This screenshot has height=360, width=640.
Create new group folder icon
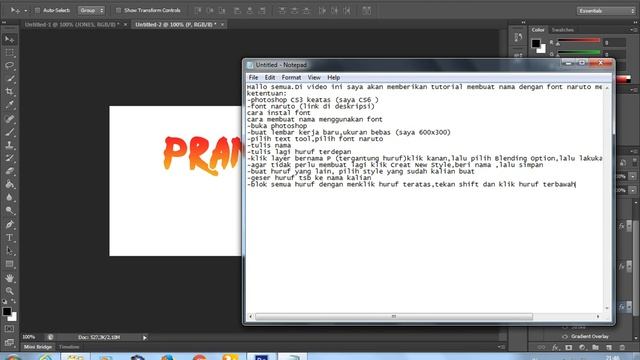(x=596, y=347)
